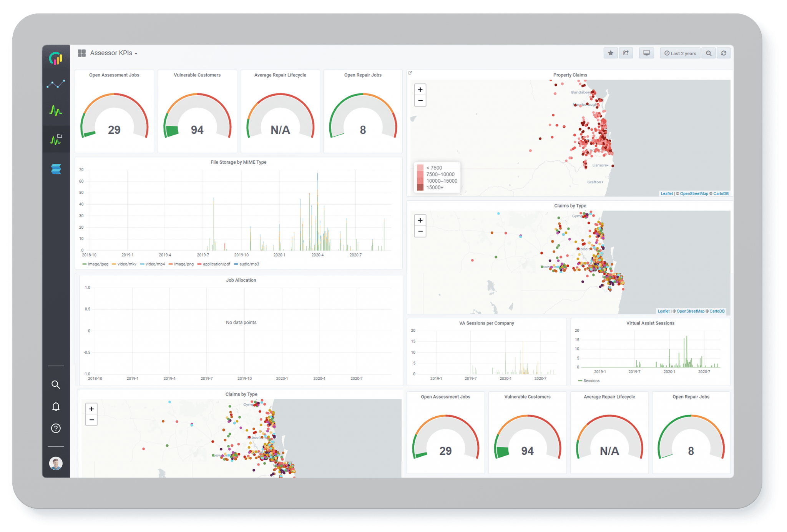Screen dimensions: 787x532
Task: Star this dashboard using the favorite icon
Action: 610,53
